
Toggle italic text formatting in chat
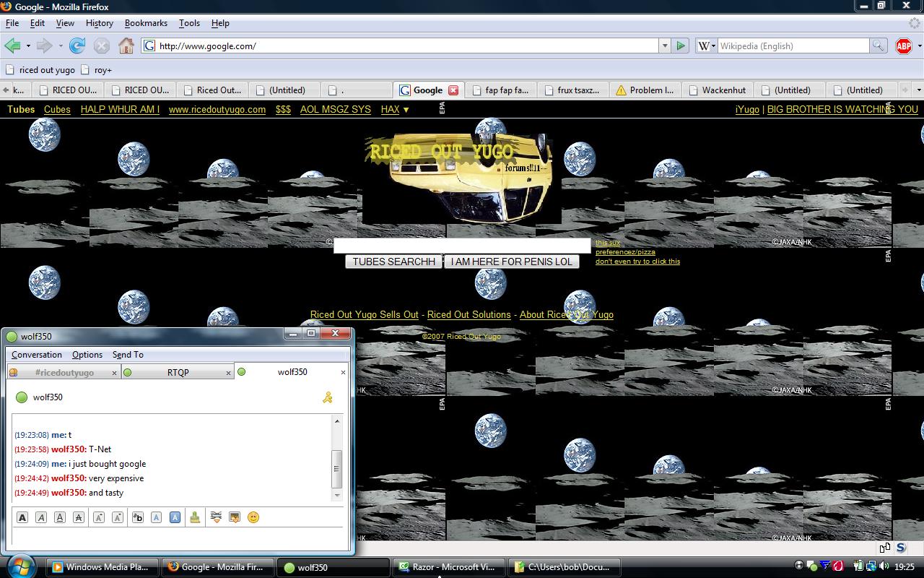[41, 517]
